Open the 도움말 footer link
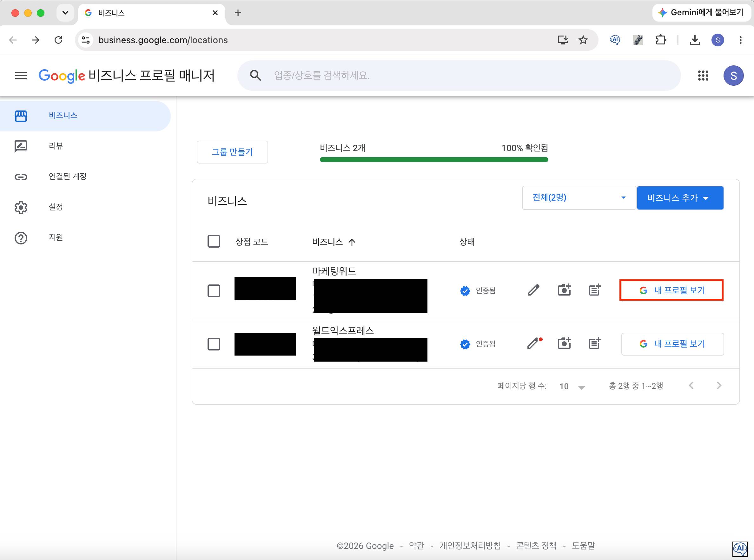The width and height of the screenshot is (754, 560). (x=583, y=545)
